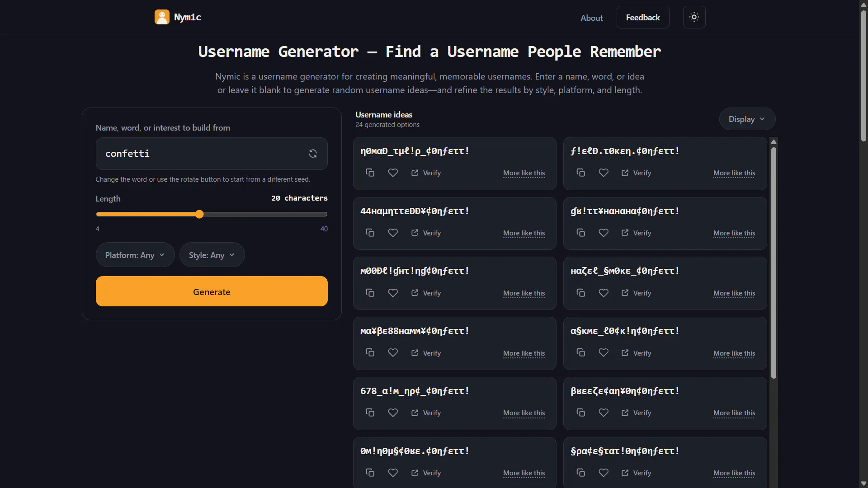
Task: Copy the 0м!η0μ§¢0вε.¢0ηƒεττ! username
Action: point(370,473)
